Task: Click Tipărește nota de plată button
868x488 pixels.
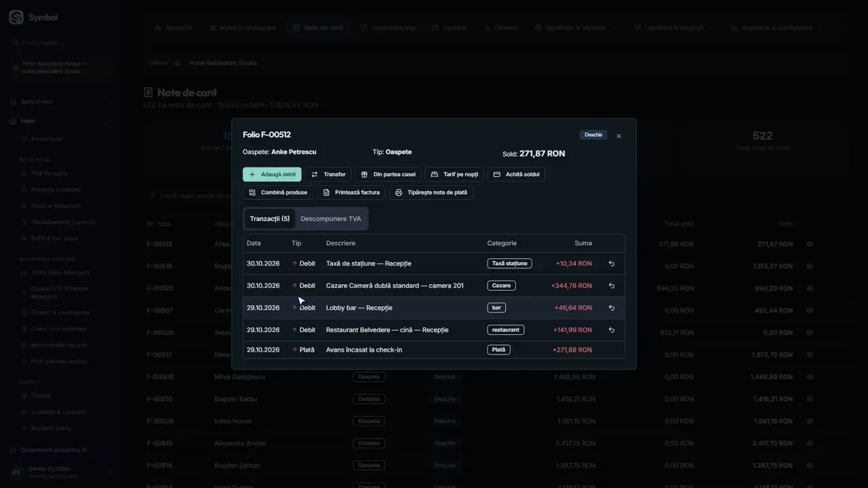Action: coord(431,192)
